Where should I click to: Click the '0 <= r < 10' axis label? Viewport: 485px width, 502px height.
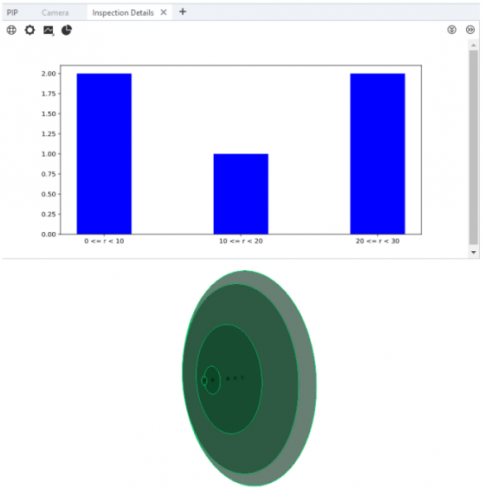[104, 241]
